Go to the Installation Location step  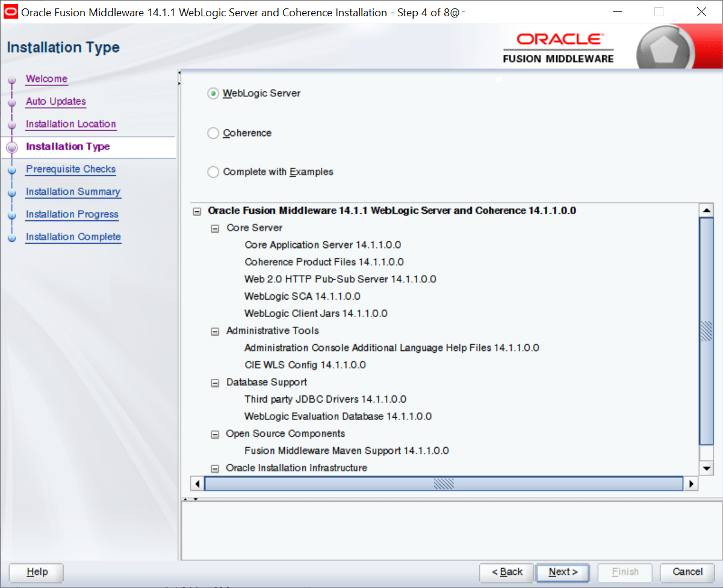pyautogui.click(x=70, y=124)
